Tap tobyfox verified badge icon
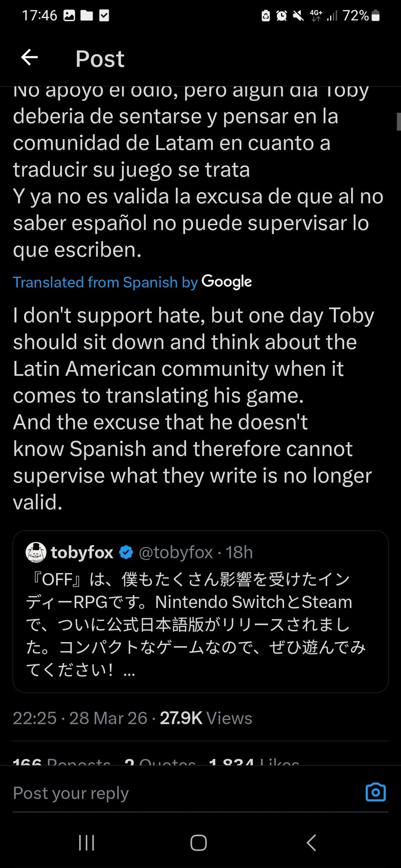The height and width of the screenshot is (868, 401). click(126, 552)
